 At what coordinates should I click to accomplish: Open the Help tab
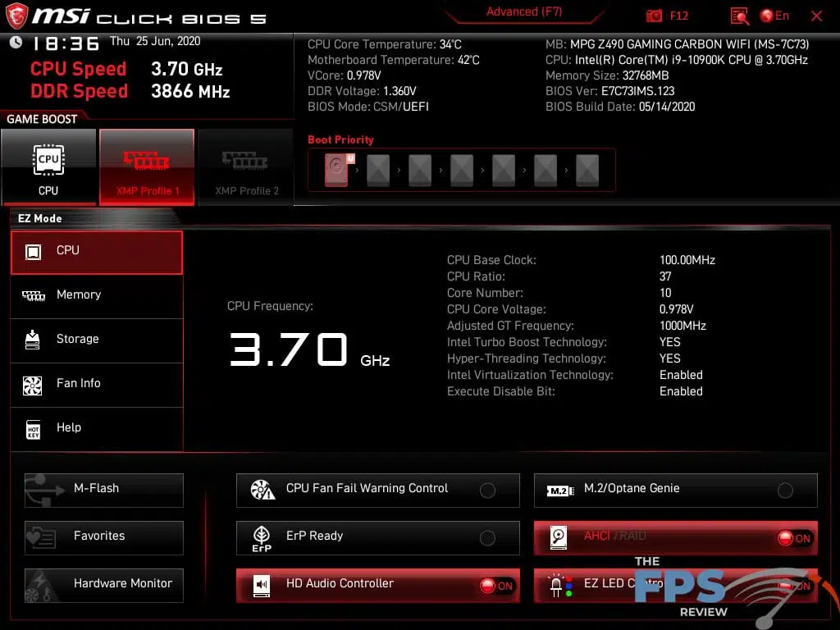[x=97, y=429]
